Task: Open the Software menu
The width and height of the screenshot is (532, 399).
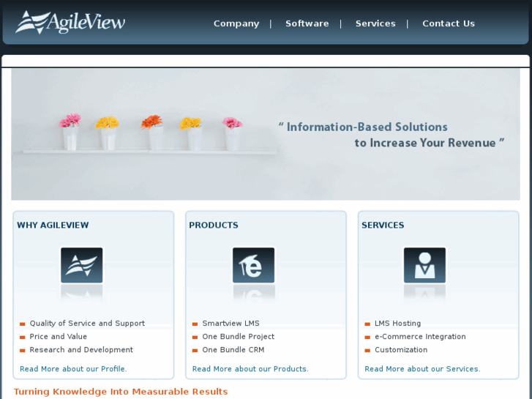Action: point(307,23)
